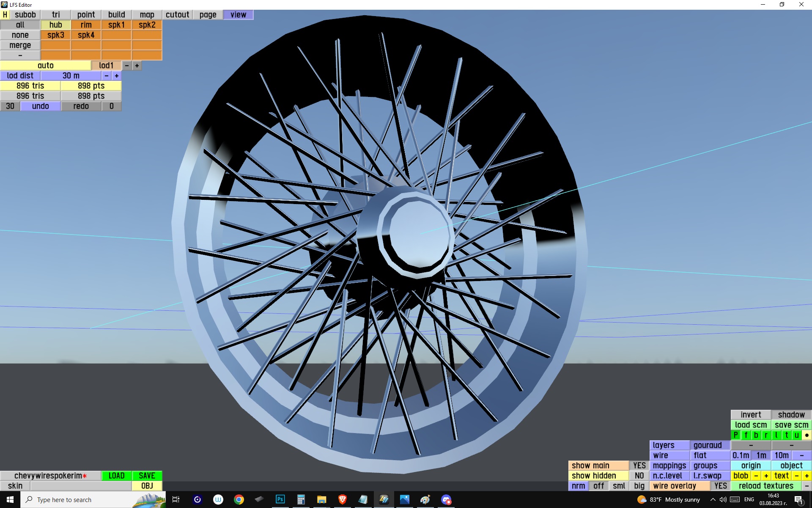The height and width of the screenshot is (508, 812).
Task: Open Calculator from the taskbar
Action: click(x=301, y=500)
